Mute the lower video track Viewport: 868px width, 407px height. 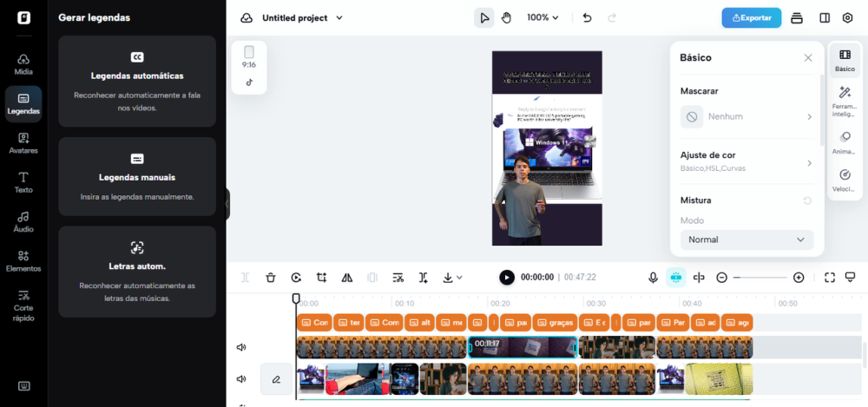(x=240, y=379)
